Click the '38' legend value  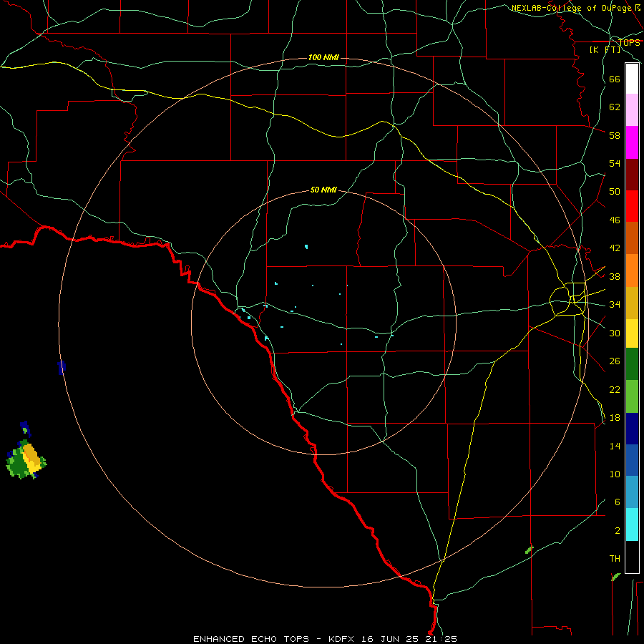[615, 276]
